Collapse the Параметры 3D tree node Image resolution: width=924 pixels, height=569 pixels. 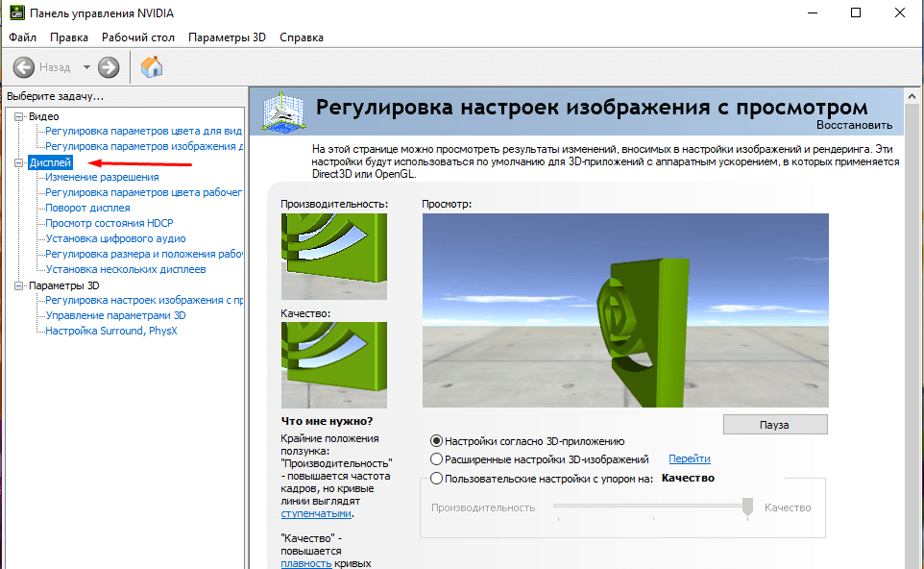[18, 285]
